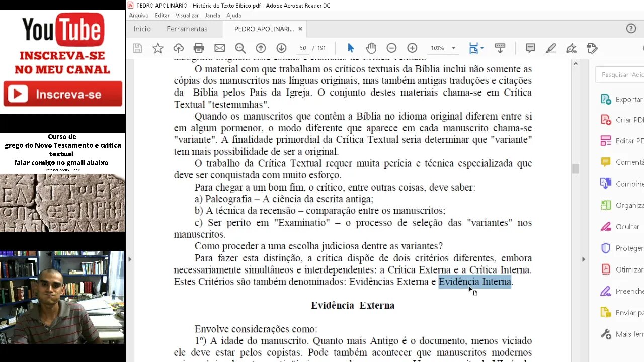This screenshot has height=362, width=644.
Task: Switch to the Início tab
Action: pyautogui.click(x=142, y=29)
